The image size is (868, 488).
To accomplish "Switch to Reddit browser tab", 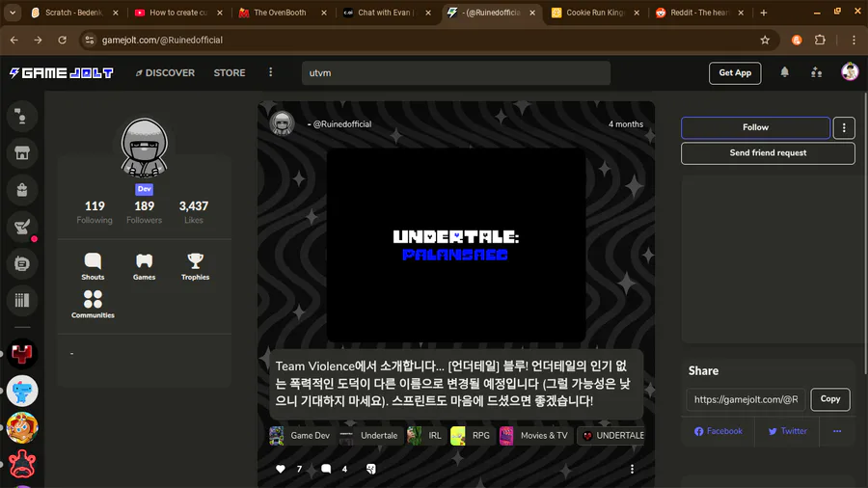I will click(699, 13).
